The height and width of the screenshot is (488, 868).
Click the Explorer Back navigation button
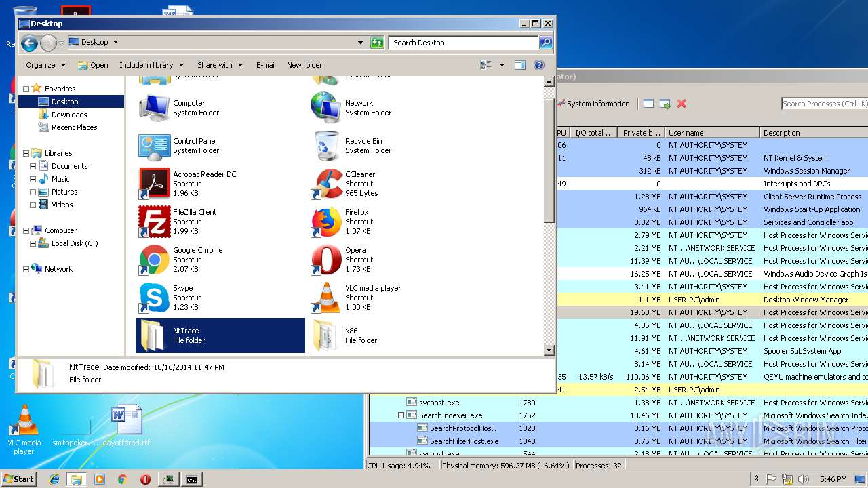coord(29,43)
